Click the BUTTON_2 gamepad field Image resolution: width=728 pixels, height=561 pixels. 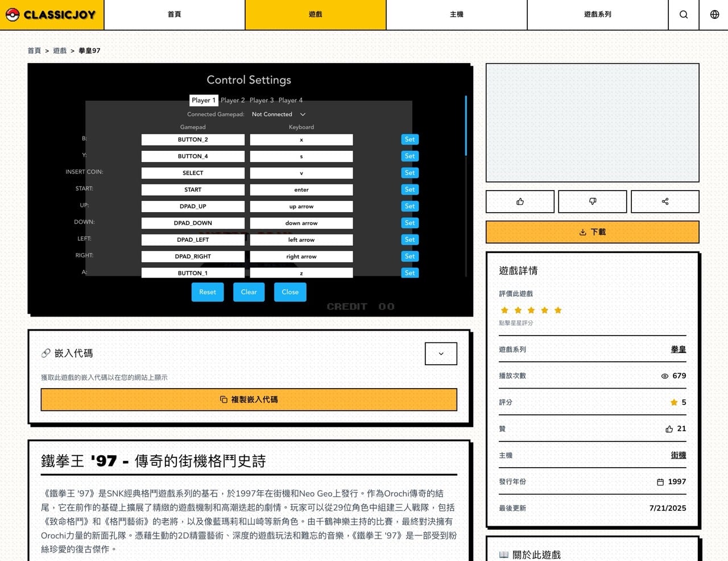[x=193, y=139]
